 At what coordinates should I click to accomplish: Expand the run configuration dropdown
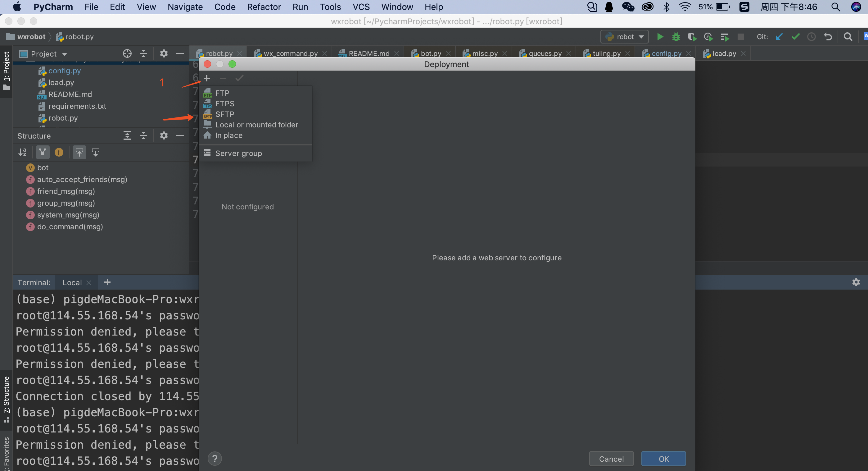pyautogui.click(x=625, y=37)
